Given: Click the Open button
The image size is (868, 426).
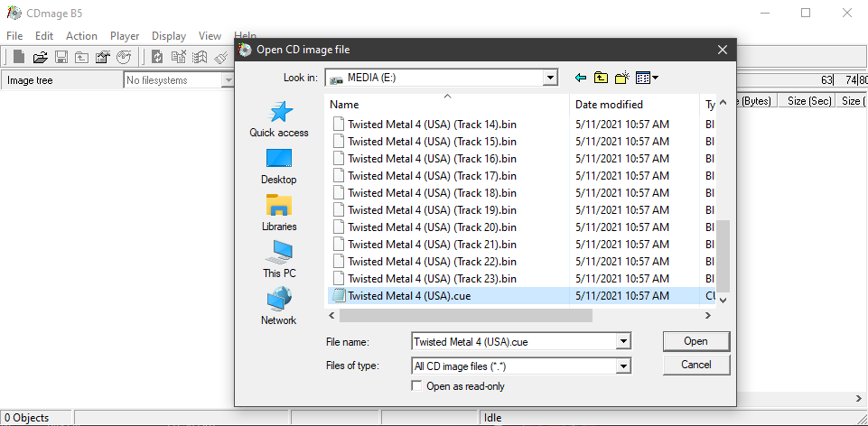Looking at the screenshot, I should [695, 341].
